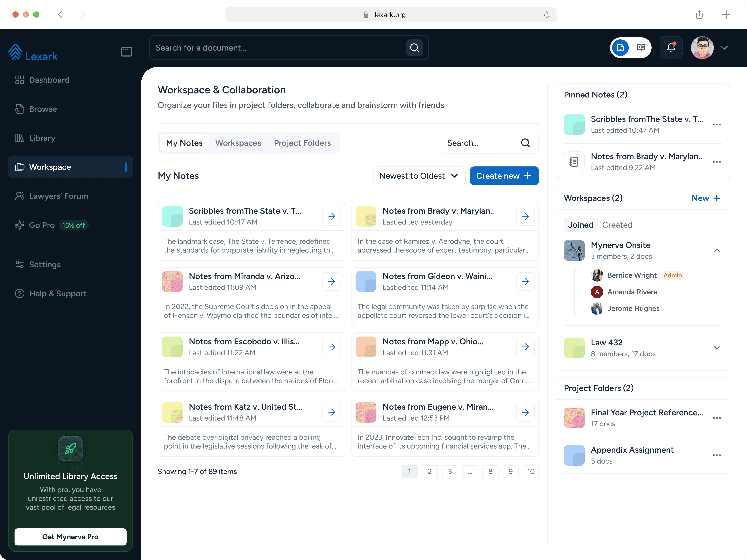Switch to the Project Folders tab
Image resolution: width=747 pixels, height=560 pixels.
[x=302, y=143]
